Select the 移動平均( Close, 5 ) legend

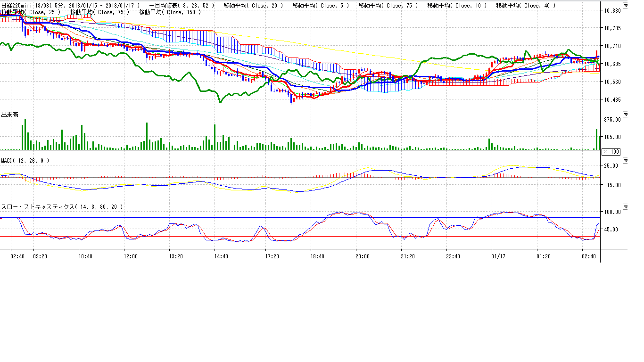pyautogui.click(x=321, y=6)
